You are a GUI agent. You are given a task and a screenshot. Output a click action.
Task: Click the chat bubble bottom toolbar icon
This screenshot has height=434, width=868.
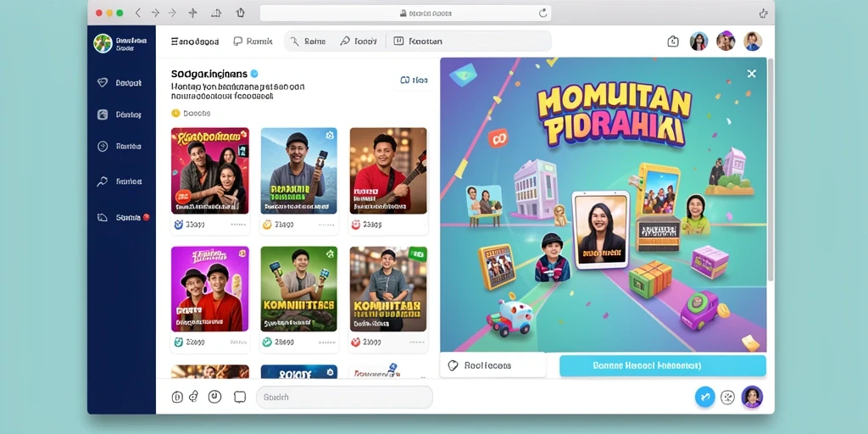point(240,397)
